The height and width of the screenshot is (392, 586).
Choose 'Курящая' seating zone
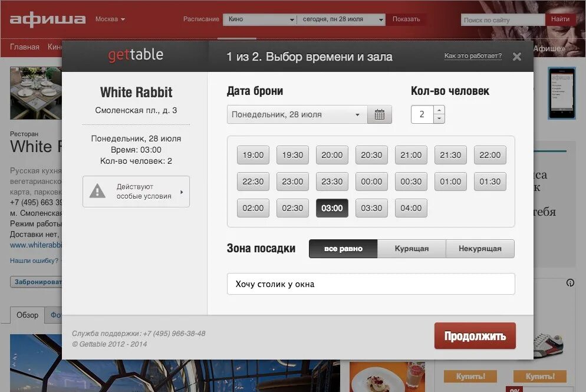click(x=411, y=249)
